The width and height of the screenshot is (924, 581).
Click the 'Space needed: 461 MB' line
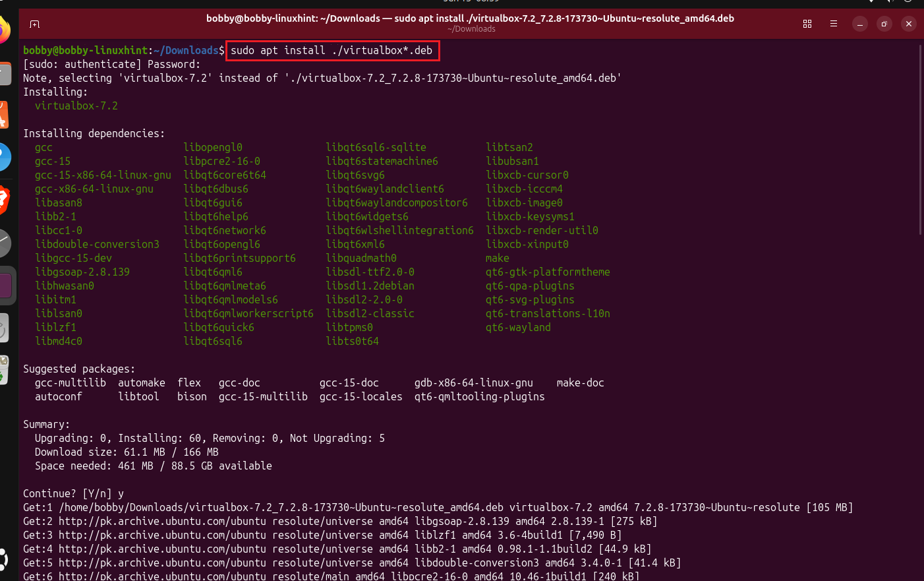coord(154,466)
